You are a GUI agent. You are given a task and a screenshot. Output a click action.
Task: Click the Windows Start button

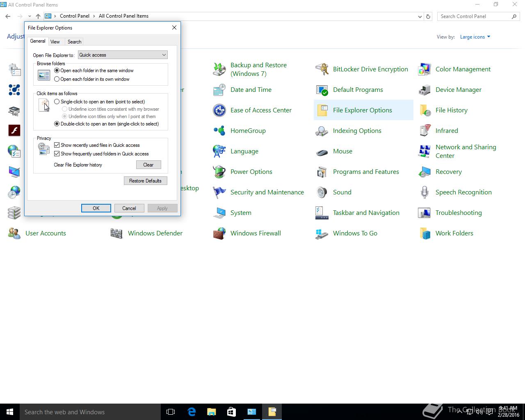pos(10,412)
